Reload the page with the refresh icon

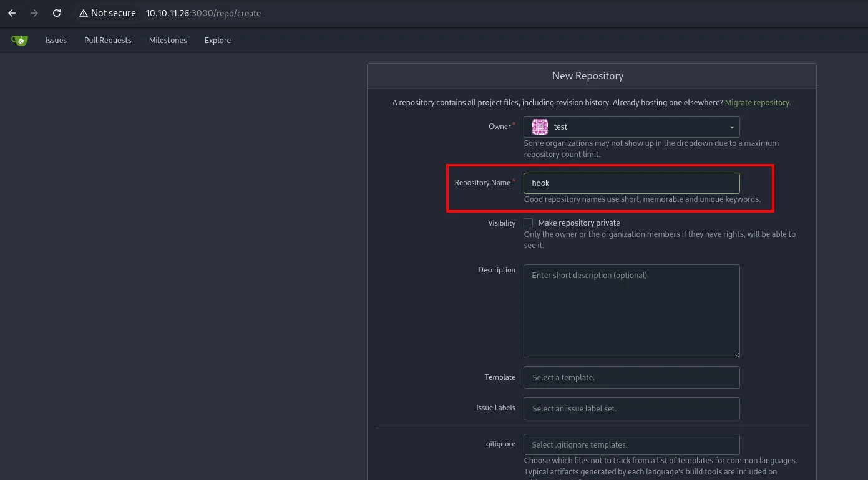coord(57,13)
